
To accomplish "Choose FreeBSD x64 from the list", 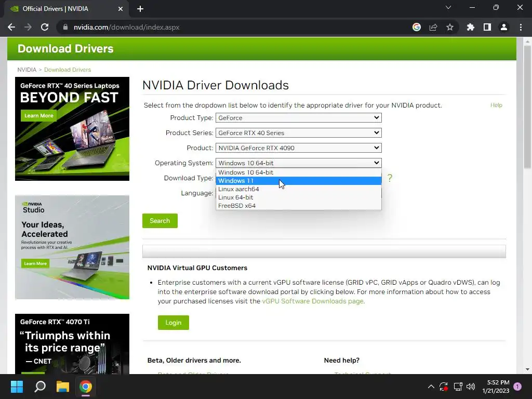I will (299, 206).
